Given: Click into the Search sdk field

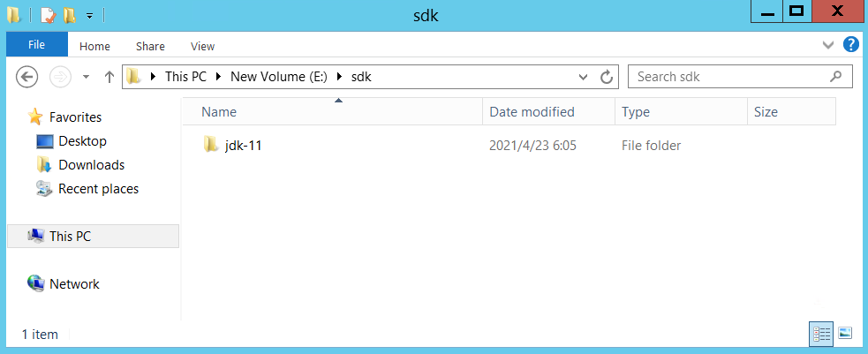Looking at the screenshot, I should point(728,77).
